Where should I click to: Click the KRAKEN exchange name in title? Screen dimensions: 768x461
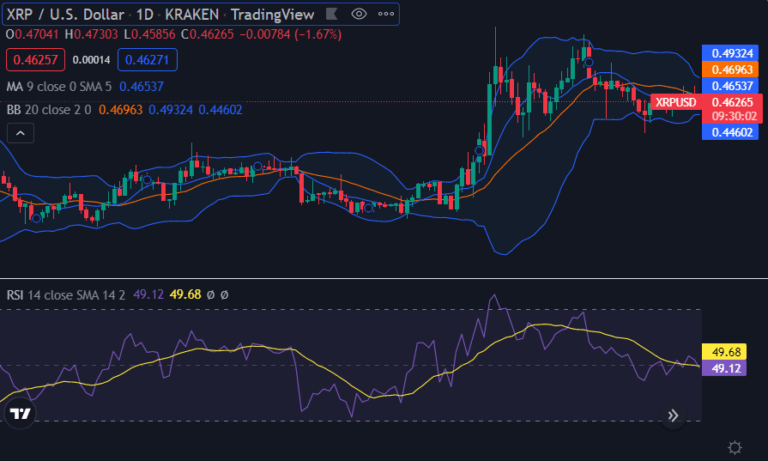192,15
